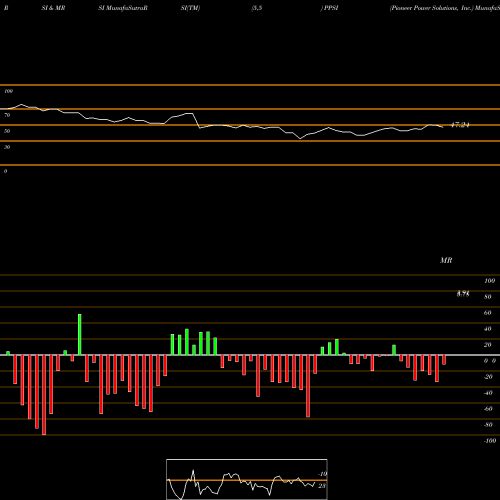Select the MR indicator title label

(x=446, y=260)
